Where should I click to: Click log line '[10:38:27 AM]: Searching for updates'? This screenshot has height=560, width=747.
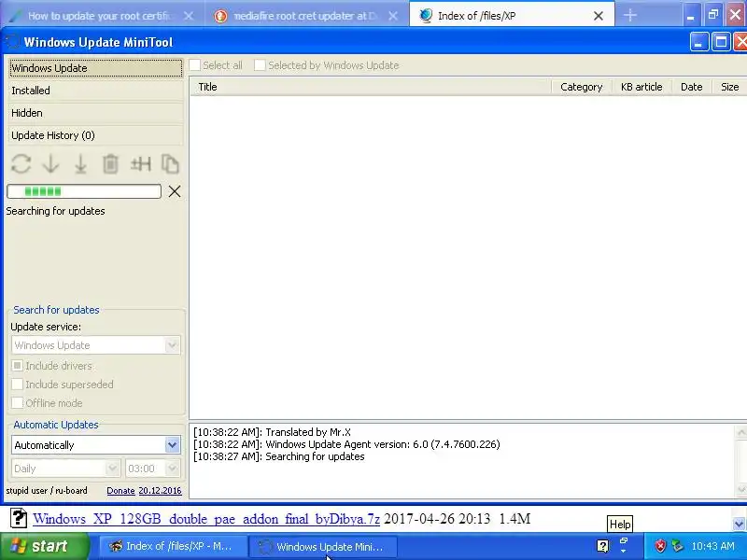tap(278, 456)
